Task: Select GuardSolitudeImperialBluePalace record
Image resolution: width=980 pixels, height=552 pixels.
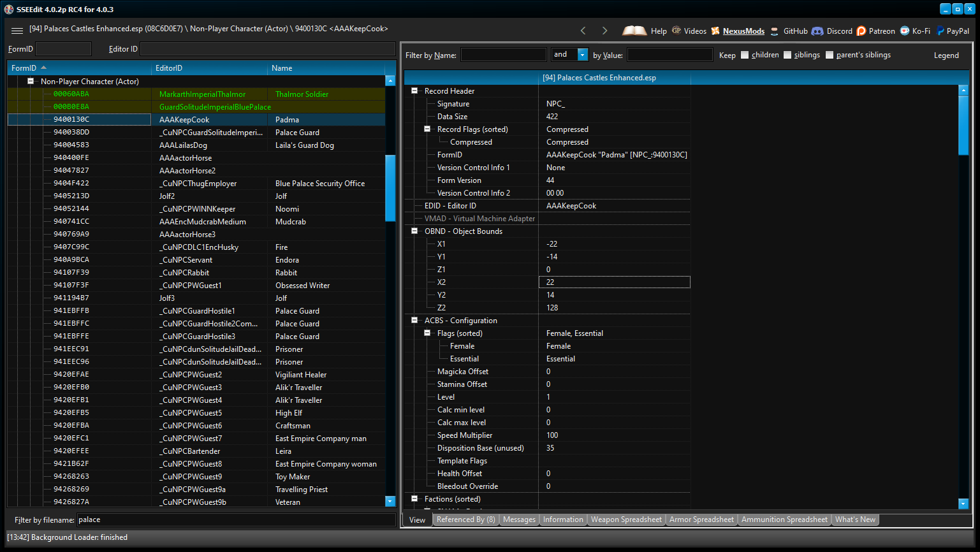Action: 196,107
